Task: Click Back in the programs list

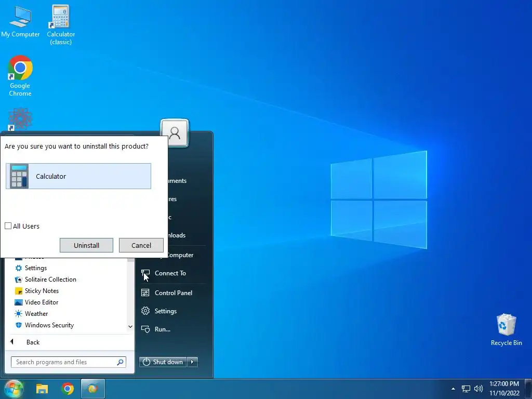Action: tap(33, 342)
